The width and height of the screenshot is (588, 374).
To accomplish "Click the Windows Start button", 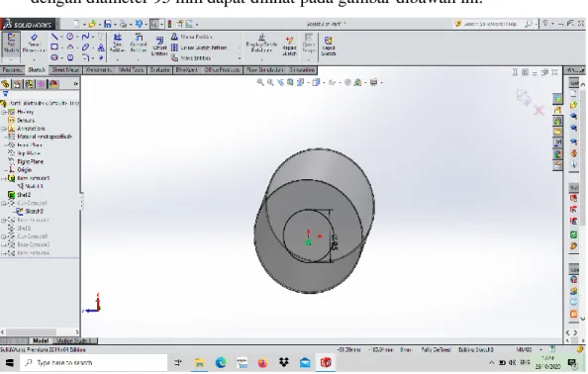I will 10,363.
